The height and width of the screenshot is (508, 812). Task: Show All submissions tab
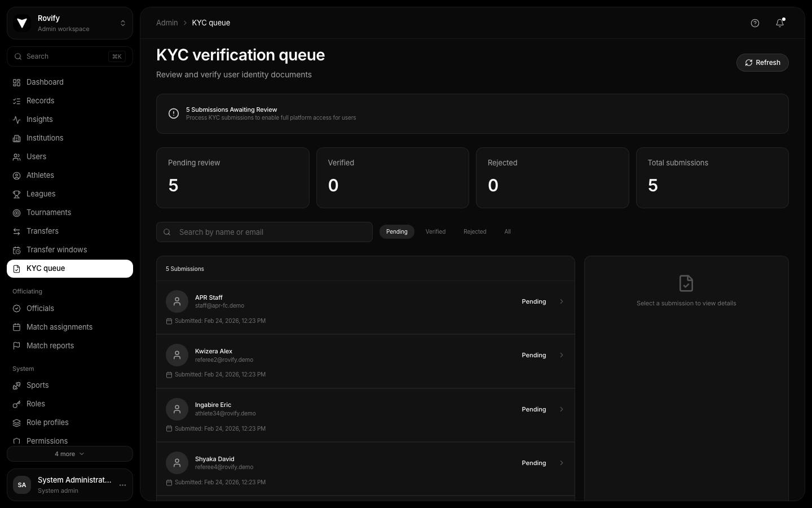pyautogui.click(x=507, y=232)
